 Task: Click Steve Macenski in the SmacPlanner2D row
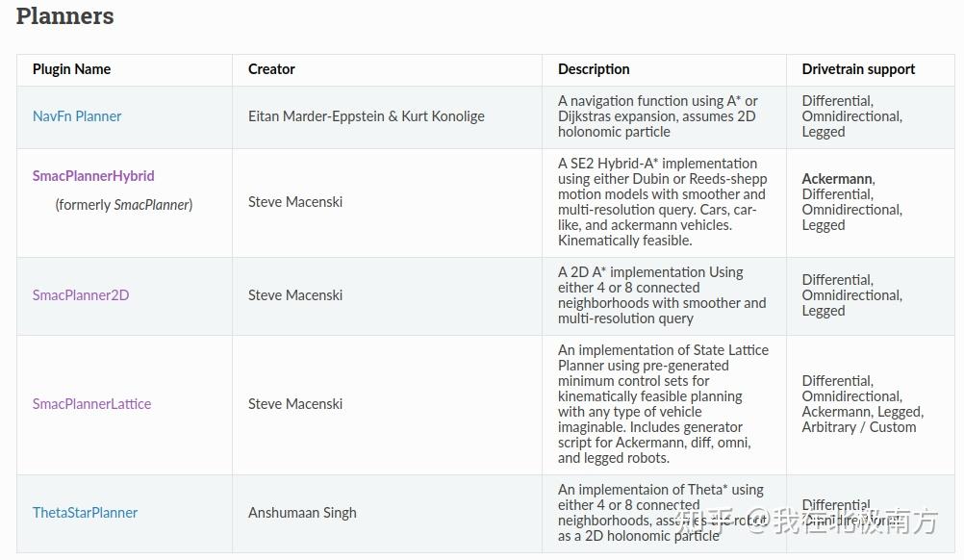[x=295, y=295]
